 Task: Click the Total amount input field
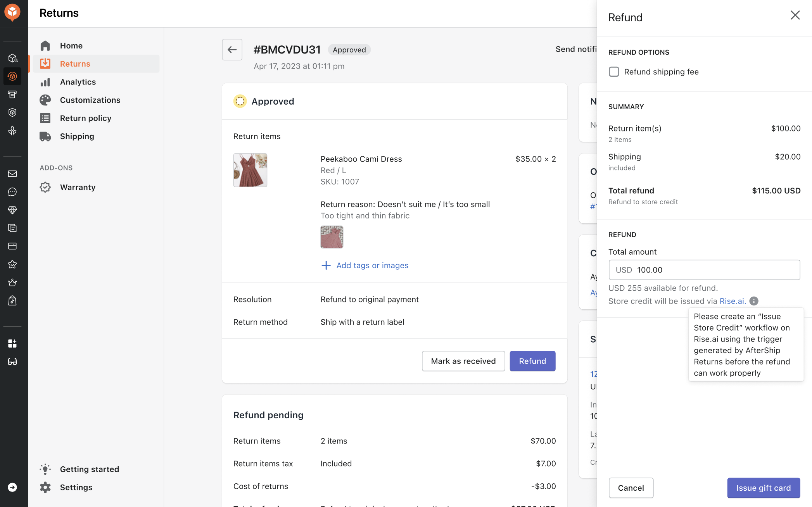pos(704,270)
